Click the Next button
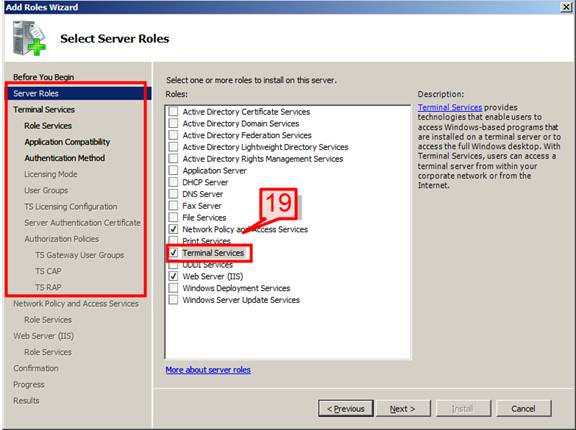 click(403, 409)
